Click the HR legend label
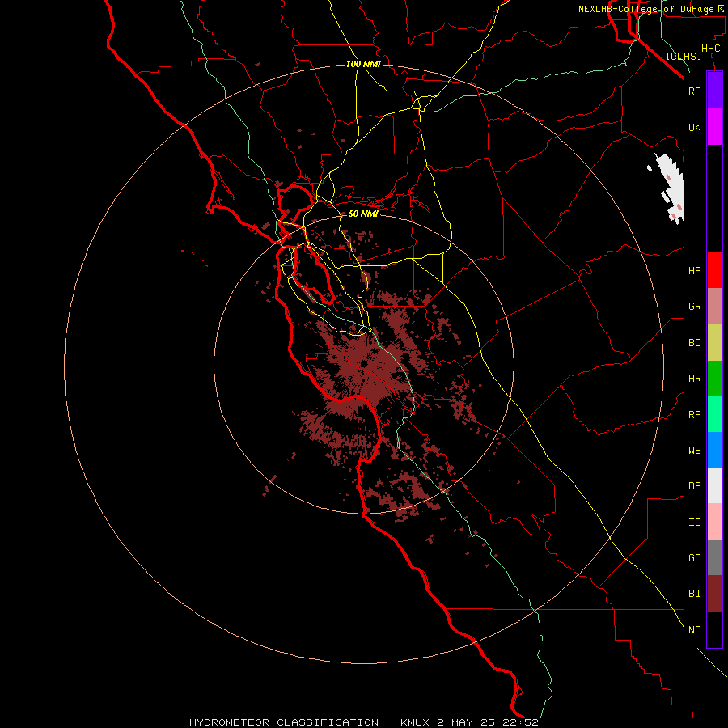This screenshot has height=728, width=728. [694, 379]
